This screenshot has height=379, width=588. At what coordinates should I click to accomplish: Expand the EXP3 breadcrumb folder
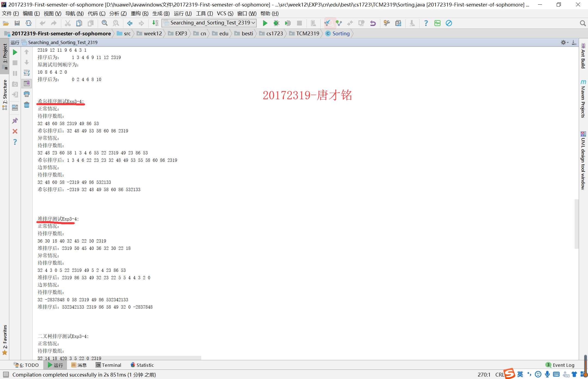pos(178,33)
